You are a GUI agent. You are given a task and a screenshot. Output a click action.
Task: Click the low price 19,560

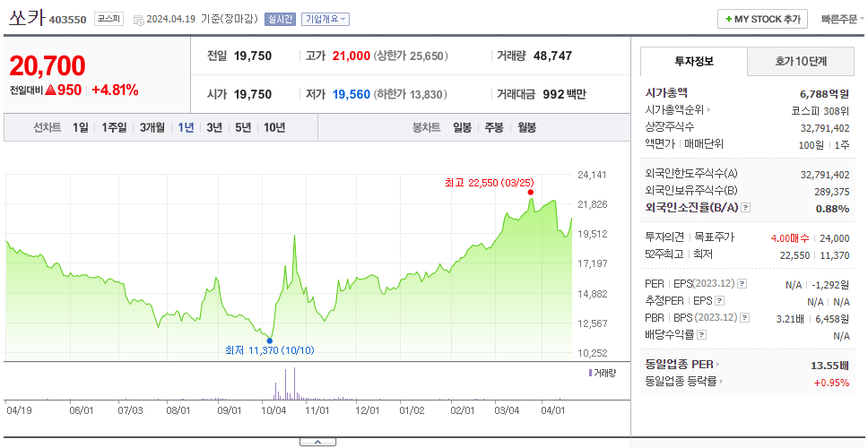pyautogui.click(x=352, y=95)
